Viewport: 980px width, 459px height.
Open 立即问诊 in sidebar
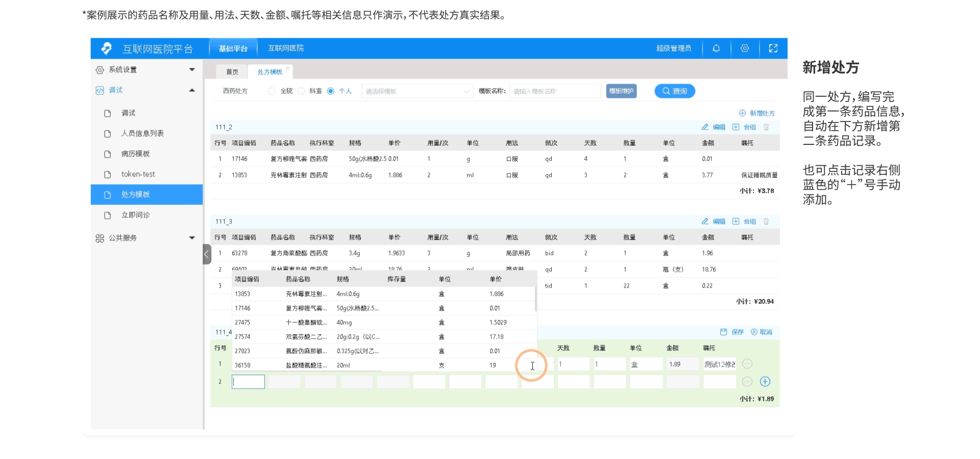click(x=146, y=215)
